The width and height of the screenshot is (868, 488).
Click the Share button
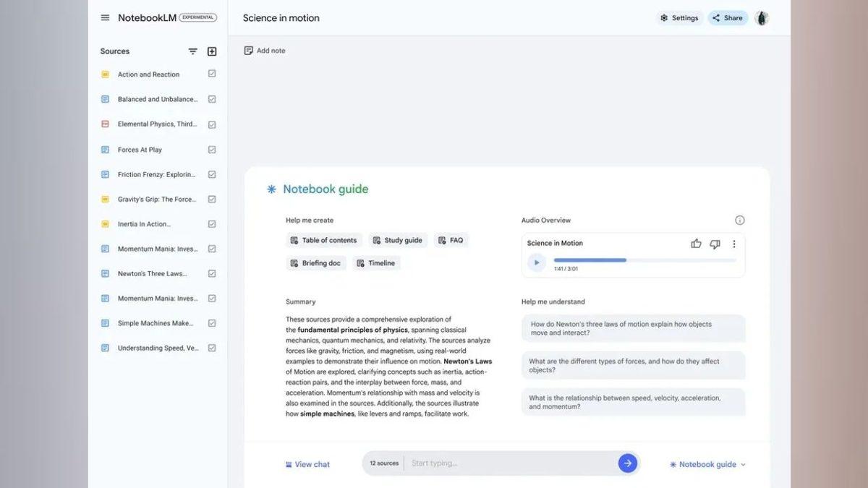727,17
